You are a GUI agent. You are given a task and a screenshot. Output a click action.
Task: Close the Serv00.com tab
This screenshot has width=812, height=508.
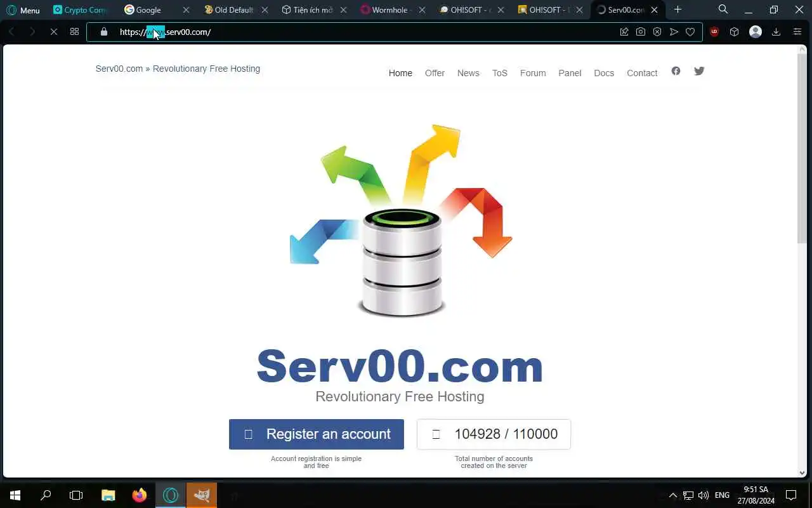point(655,10)
